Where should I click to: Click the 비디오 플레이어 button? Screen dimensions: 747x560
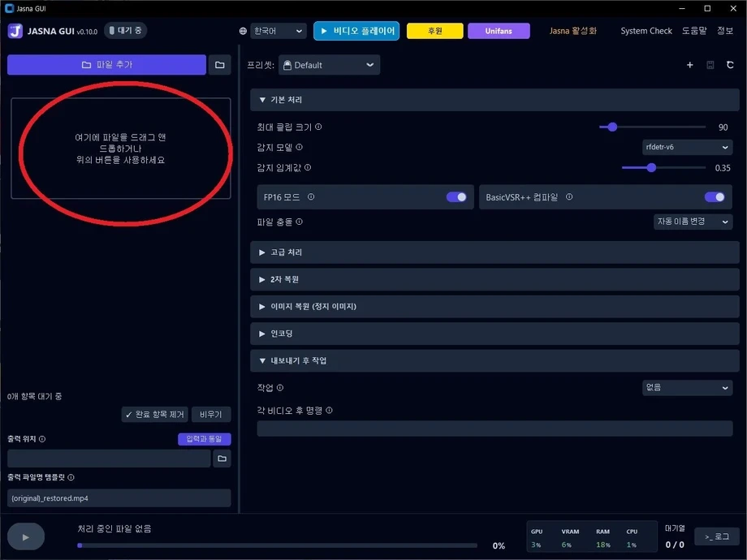click(x=356, y=31)
